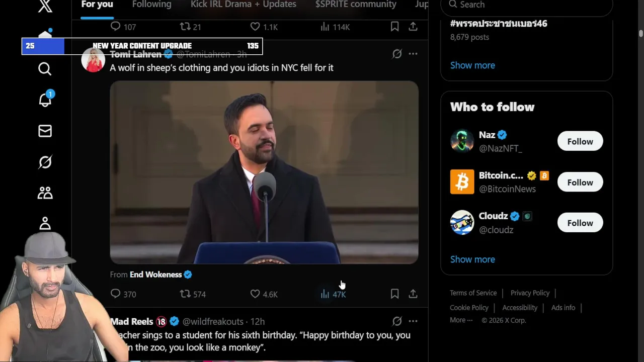Screen dimensions: 644x362
Task: Switch to Kick IRL Drama + Updates tab
Action: click(243, 5)
